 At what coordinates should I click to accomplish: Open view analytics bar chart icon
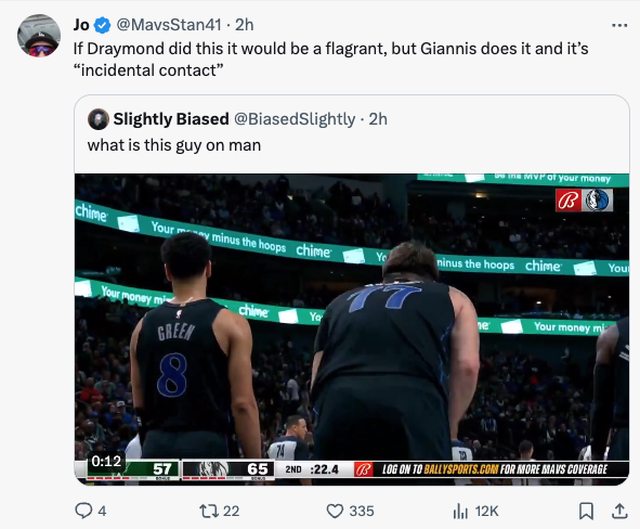coord(461,511)
